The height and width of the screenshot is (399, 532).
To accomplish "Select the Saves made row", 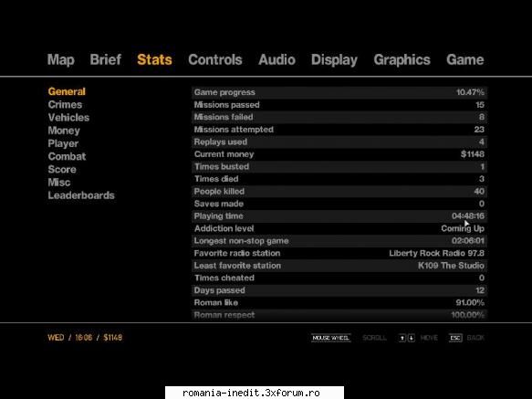I will (339, 204).
